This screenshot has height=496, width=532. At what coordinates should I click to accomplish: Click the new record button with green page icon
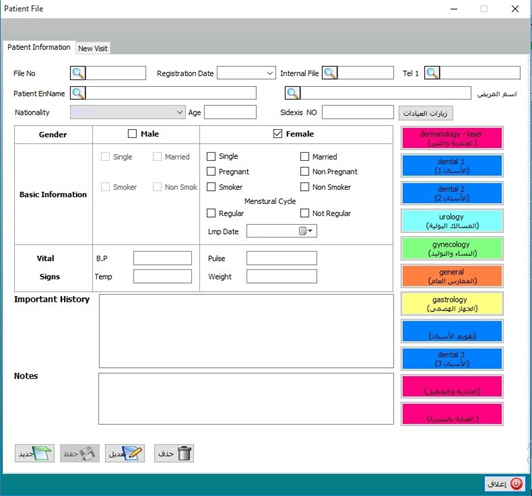[x=35, y=453]
